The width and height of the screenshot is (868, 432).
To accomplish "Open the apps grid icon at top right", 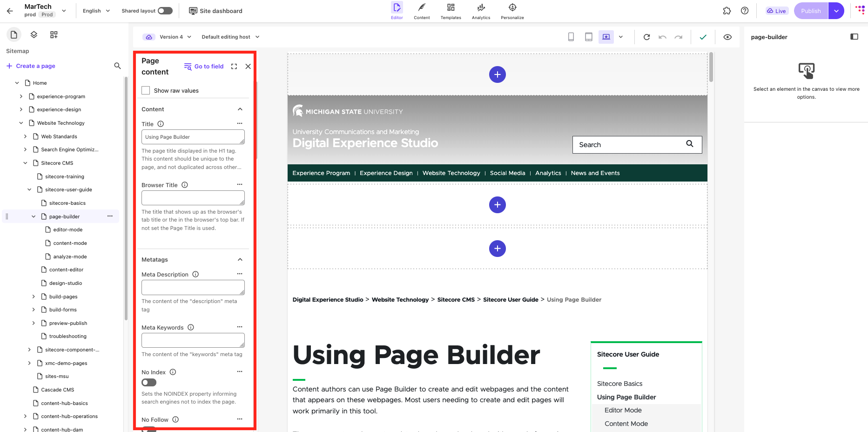I will click(860, 10).
